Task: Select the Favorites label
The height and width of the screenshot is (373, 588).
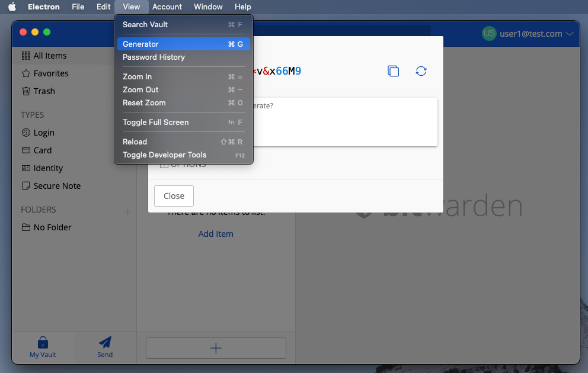Action: [51, 73]
